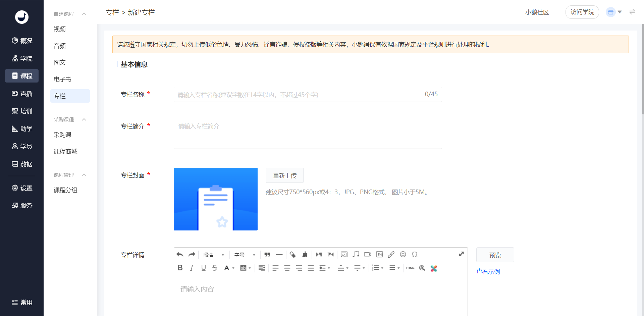The height and width of the screenshot is (316, 644).
Task: Open 小鹅社区 link
Action: (x=537, y=12)
